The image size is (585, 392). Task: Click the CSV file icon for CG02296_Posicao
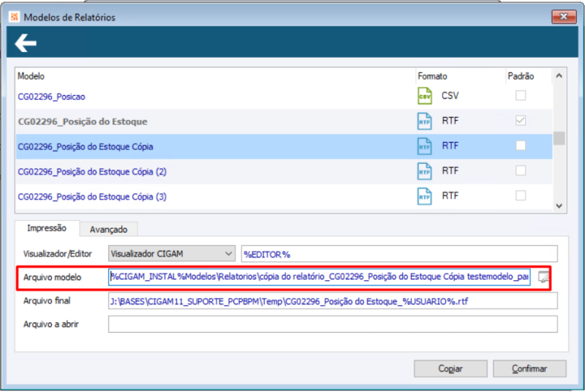pyautogui.click(x=425, y=96)
